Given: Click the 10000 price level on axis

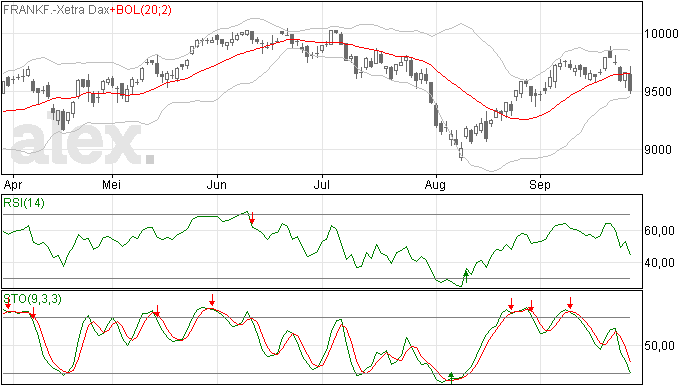Looking at the screenshot, I should 661,34.
